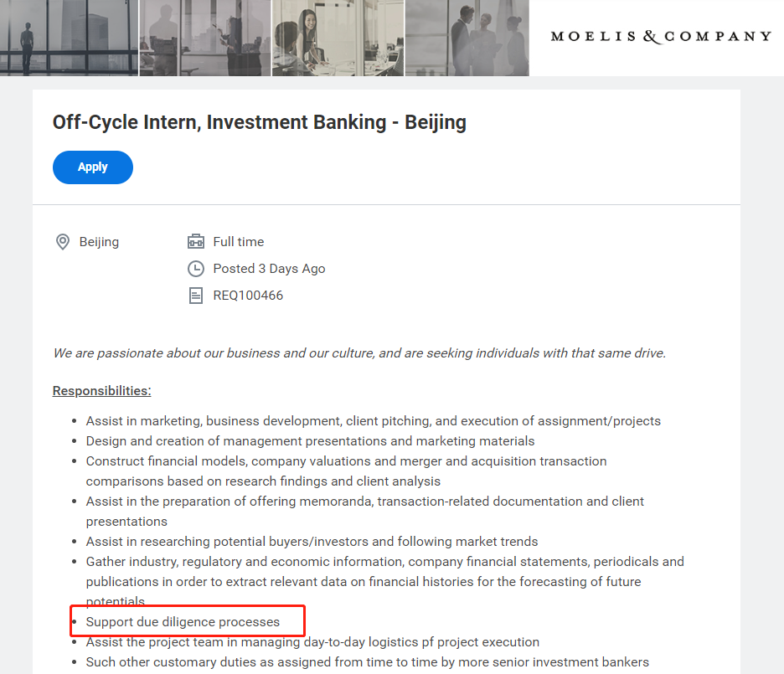The width and height of the screenshot is (784, 674).
Task: Click header photo of man at window
Action: (x=69, y=38)
